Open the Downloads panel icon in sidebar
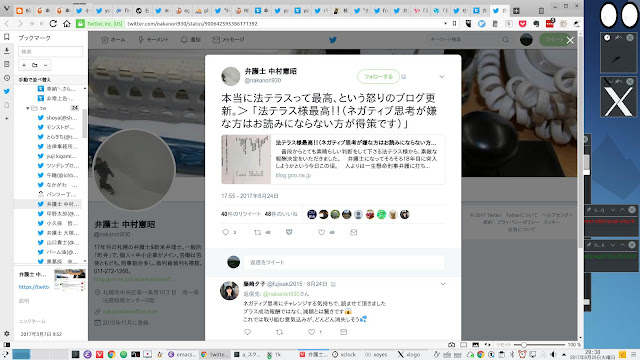640x360 pixels. [7, 51]
